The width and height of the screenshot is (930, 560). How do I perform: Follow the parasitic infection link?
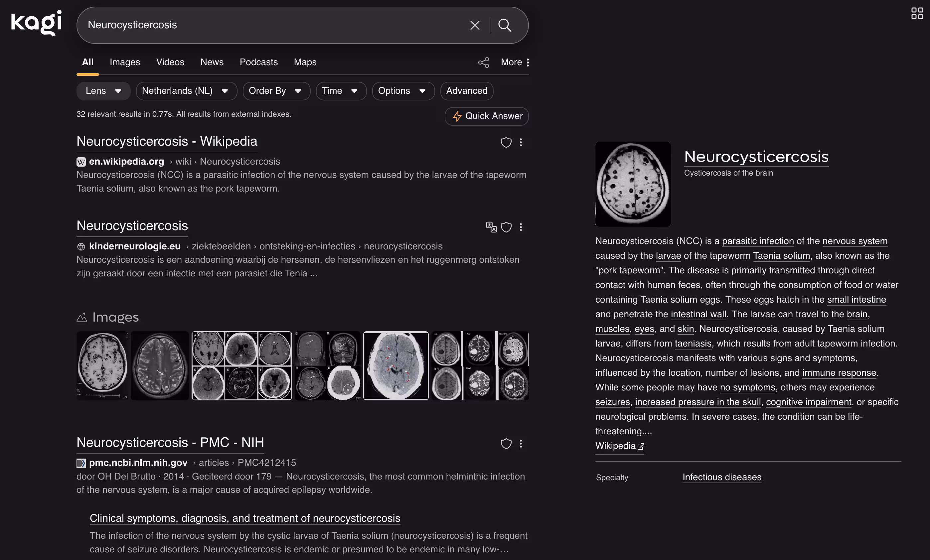click(x=758, y=241)
